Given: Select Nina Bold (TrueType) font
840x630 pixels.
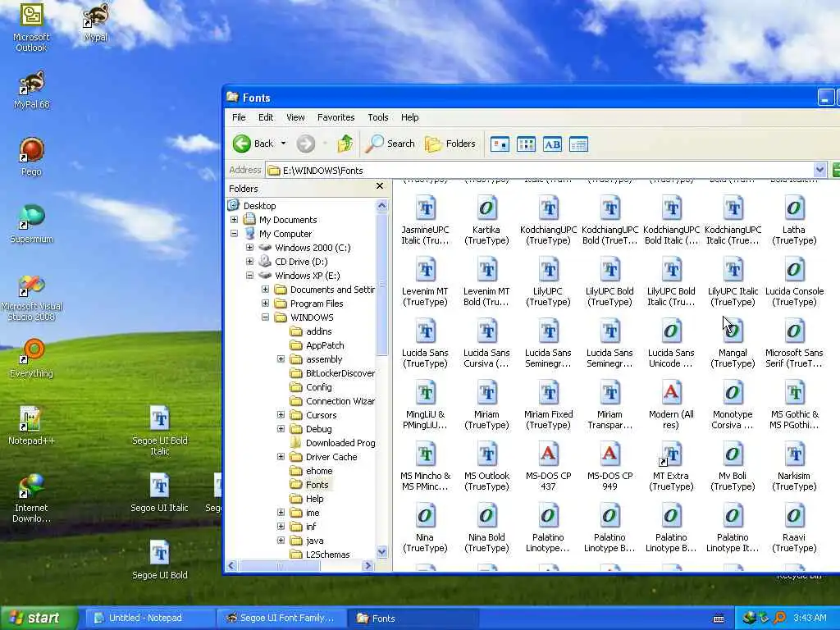Looking at the screenshot, I should [486, 528].
